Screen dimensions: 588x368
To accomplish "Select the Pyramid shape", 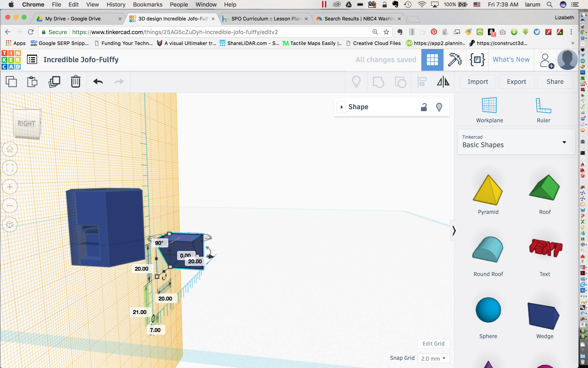I will [x=488, y=194].
